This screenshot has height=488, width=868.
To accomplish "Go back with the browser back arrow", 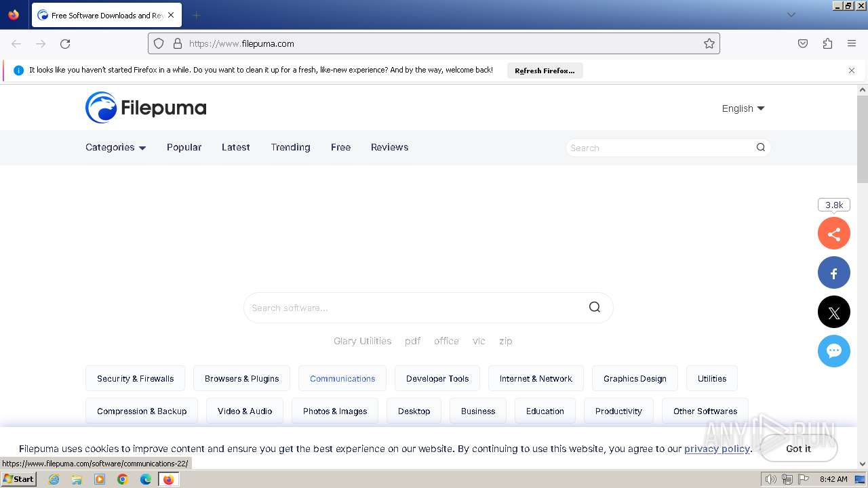I will pyautogui.click(x=16, y=43).
